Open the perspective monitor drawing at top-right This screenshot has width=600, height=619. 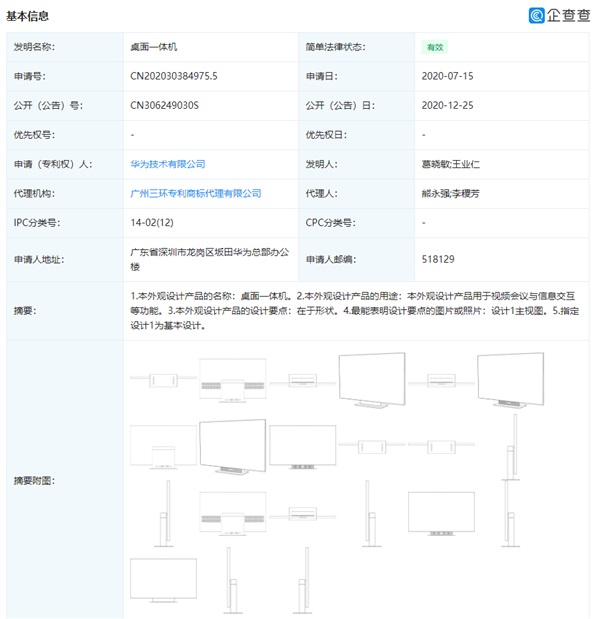(510, 382)
